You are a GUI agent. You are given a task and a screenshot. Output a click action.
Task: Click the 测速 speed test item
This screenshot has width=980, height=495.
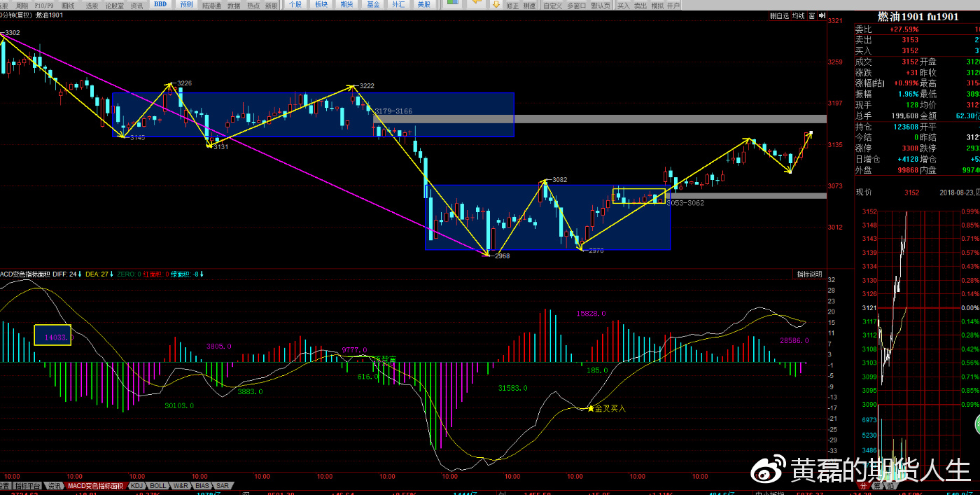click(529, 6)
